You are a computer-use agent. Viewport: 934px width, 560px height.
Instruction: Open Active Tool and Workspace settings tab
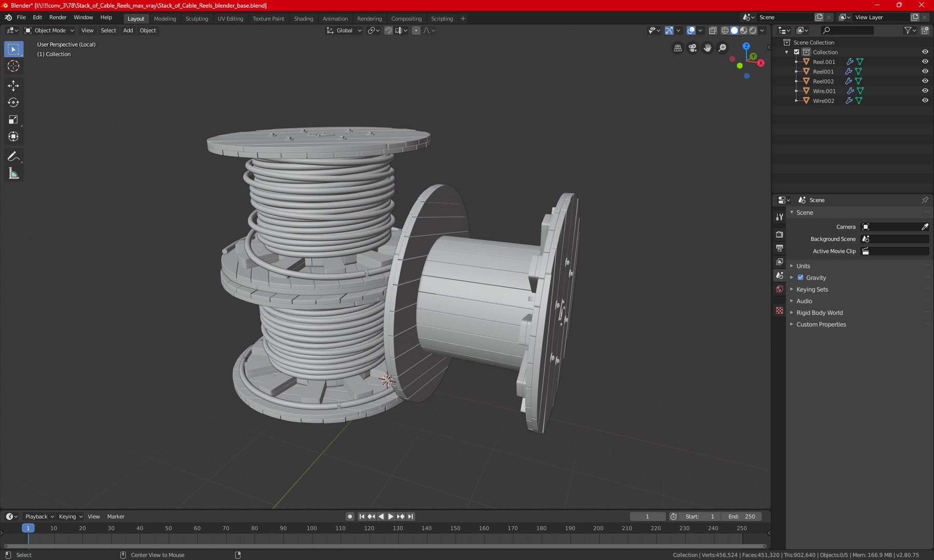point(779,217)
